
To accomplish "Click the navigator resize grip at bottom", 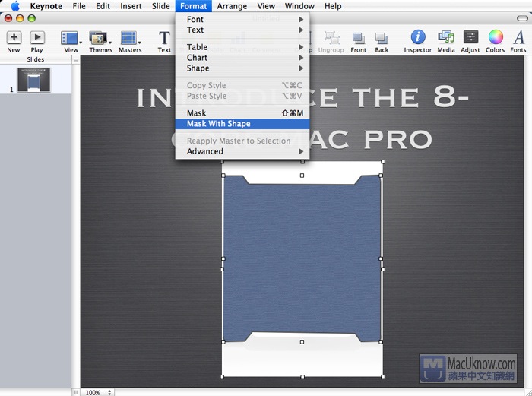I will pos(76,393).
